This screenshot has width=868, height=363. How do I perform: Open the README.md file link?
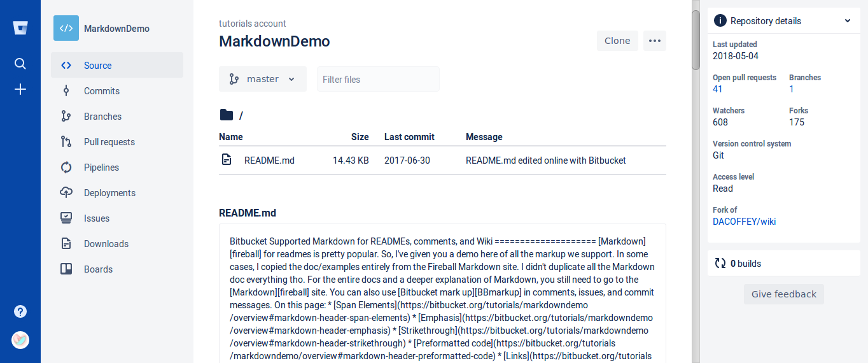pyautogui.click(x=269, y=160)
